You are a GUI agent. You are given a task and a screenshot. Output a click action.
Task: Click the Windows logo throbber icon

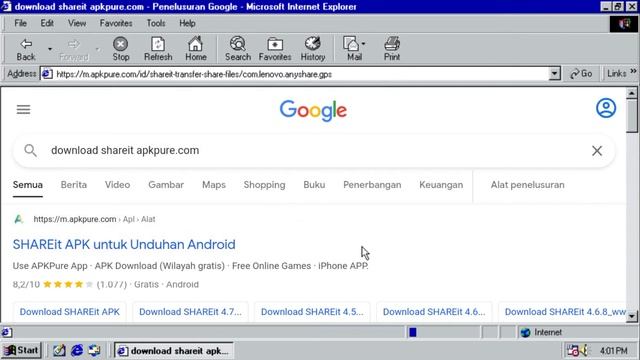click(624, 24)
